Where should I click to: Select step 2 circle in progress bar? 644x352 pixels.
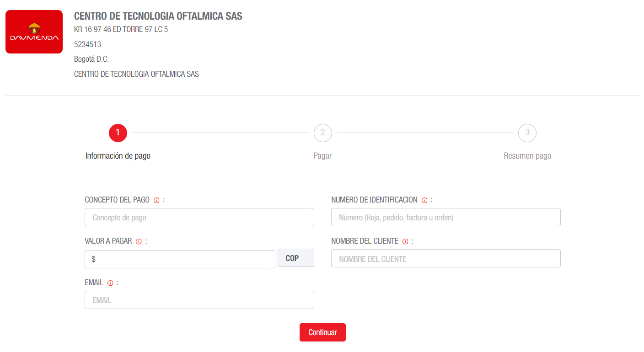[322, 133]
